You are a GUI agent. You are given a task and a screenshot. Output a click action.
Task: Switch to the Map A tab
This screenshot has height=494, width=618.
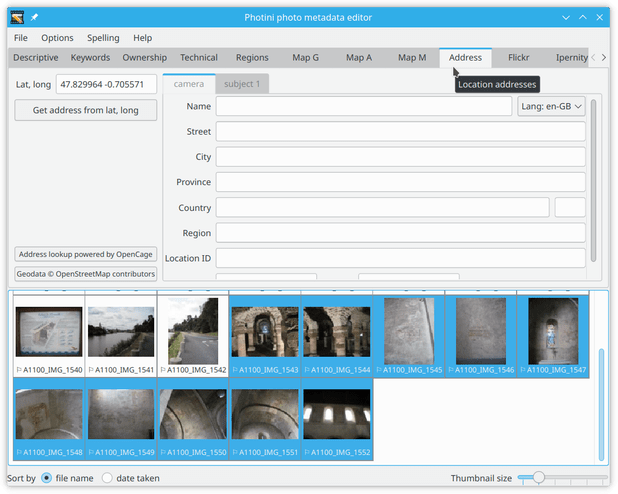(x=359, y=58)
